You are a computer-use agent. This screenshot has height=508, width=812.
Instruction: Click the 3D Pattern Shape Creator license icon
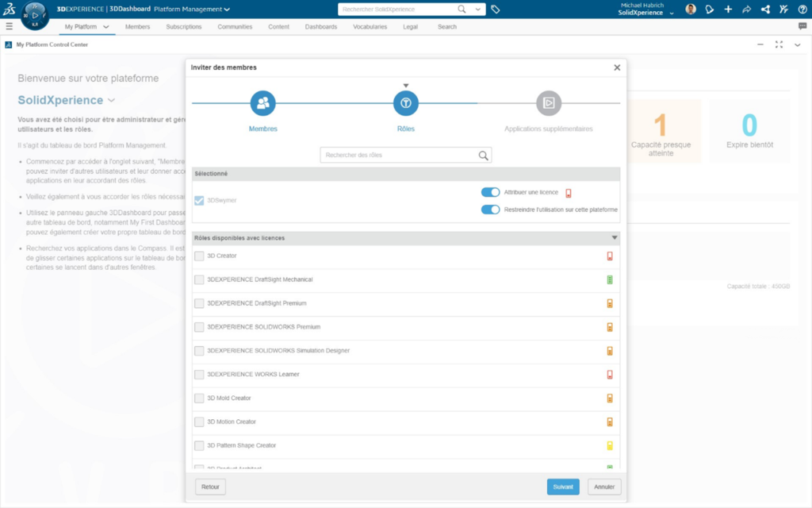pos(610,445)
